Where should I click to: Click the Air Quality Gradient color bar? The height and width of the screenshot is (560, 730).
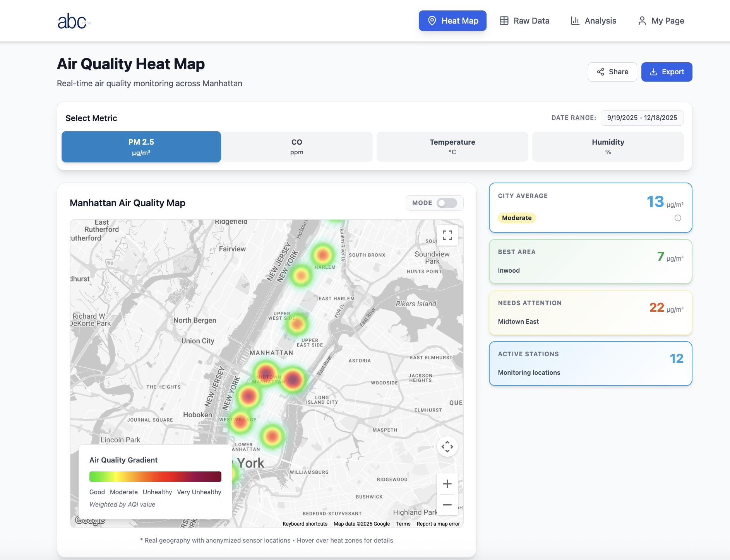tap(155, 476)
